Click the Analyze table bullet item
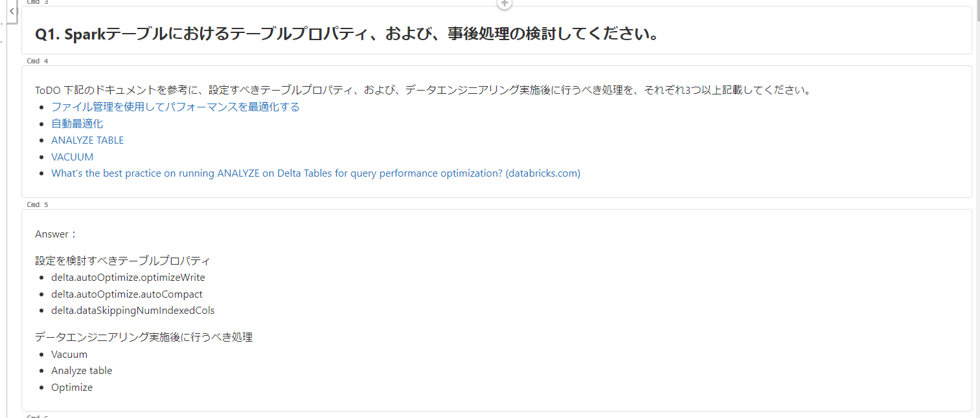The width and height of the screenshot is (980, 418). point(81,370)
